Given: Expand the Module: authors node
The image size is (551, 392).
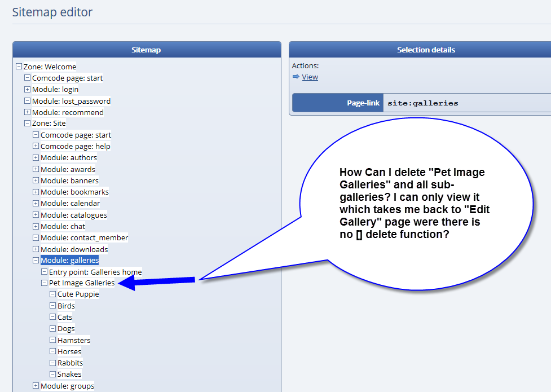Looking at the screenshot, I should 36,158.
